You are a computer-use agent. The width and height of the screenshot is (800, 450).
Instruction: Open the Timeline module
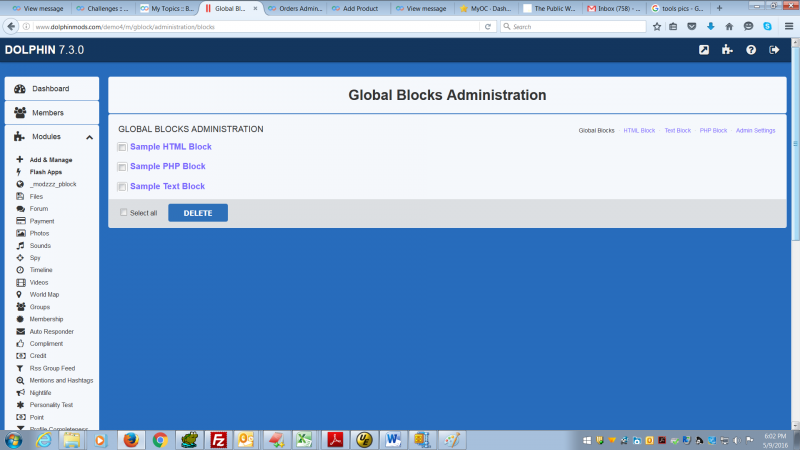pos(40,270)
